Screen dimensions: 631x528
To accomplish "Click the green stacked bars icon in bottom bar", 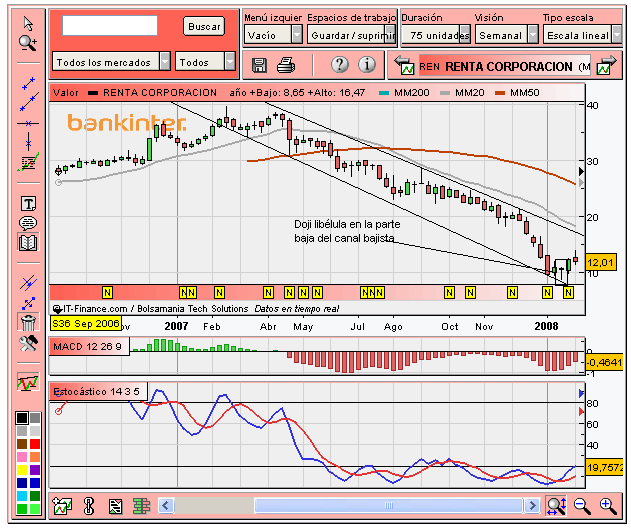I will click(x=141, y=506).
